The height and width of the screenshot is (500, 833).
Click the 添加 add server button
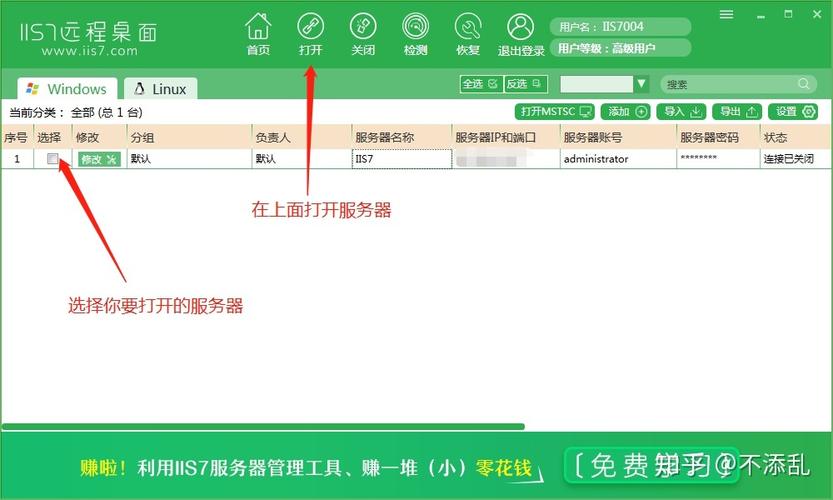click(x=626, y=112)
